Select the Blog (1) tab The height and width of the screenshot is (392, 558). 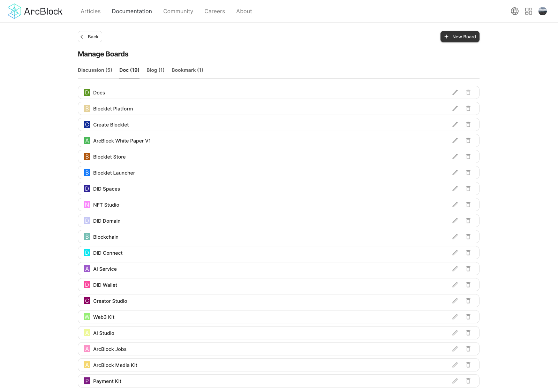pos(155,70)
